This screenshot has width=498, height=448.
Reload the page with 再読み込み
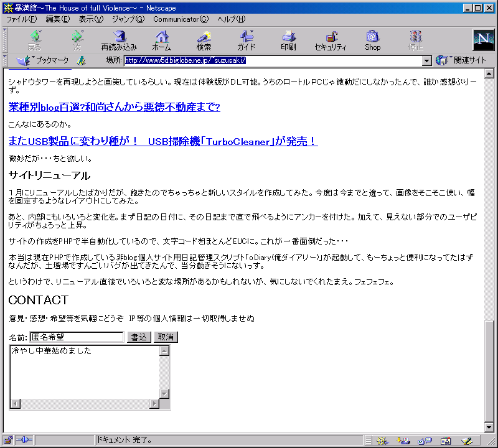tap(119, 40)
